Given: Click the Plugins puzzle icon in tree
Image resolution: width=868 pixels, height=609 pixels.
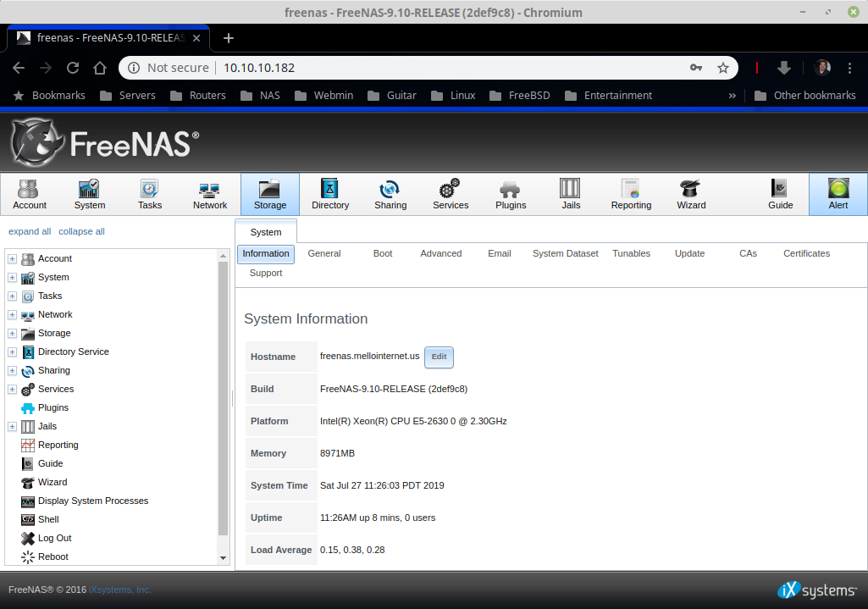Looking at the screenshot, I should 28,408.
